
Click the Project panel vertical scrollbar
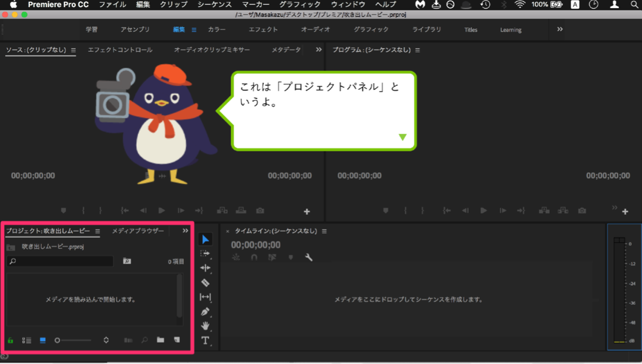pyautogui.click(x=179, y=296)
